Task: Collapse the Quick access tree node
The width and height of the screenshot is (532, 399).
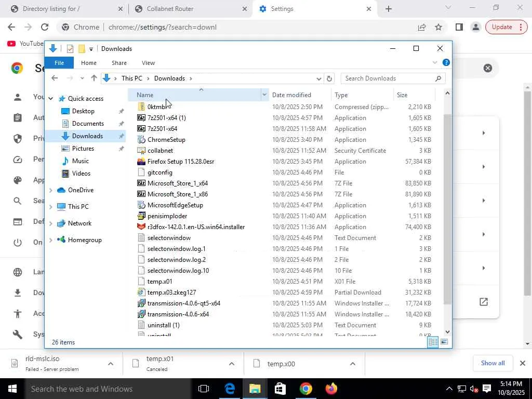Action: click(51, 98)
